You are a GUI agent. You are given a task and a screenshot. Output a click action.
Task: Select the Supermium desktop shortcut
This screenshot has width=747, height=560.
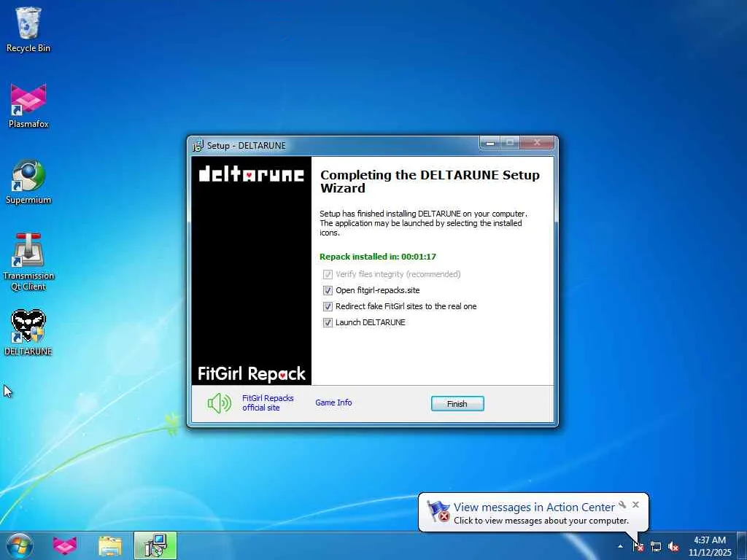click(x=28, y=182)
